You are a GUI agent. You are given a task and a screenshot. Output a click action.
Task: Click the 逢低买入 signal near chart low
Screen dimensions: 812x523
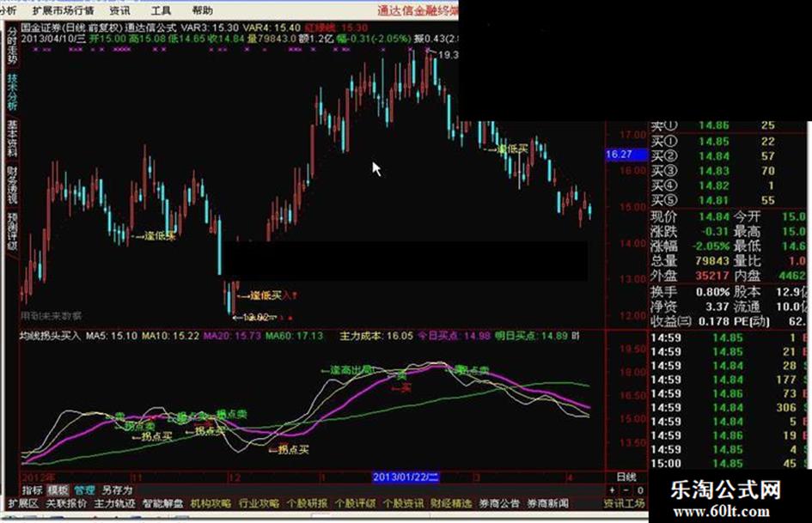tap(267, 295)
